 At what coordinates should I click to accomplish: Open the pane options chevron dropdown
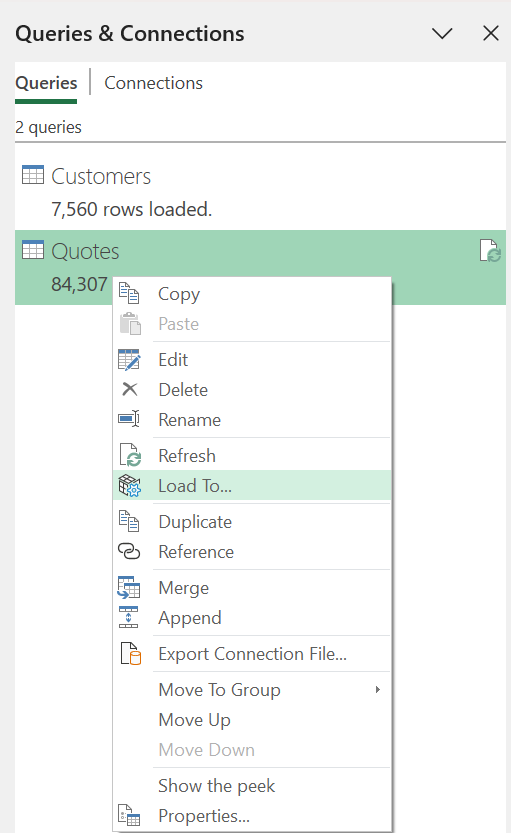tap(442, 33)
